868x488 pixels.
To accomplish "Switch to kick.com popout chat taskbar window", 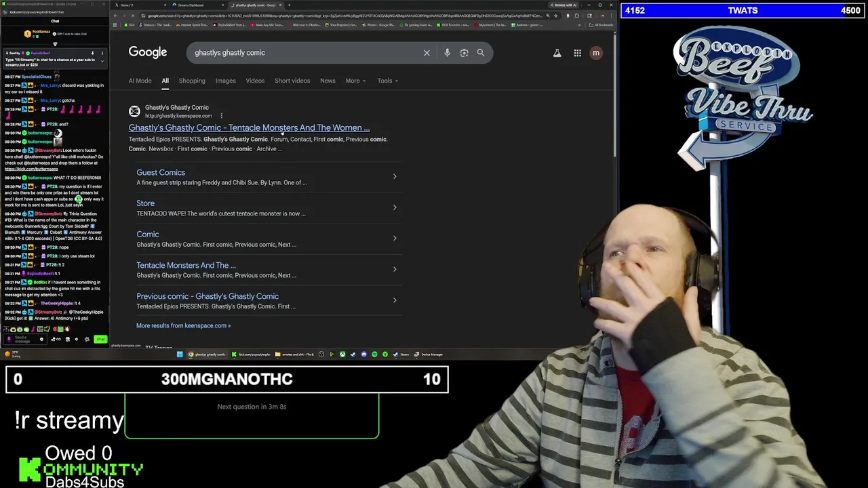I will click(x=251, y=354).
